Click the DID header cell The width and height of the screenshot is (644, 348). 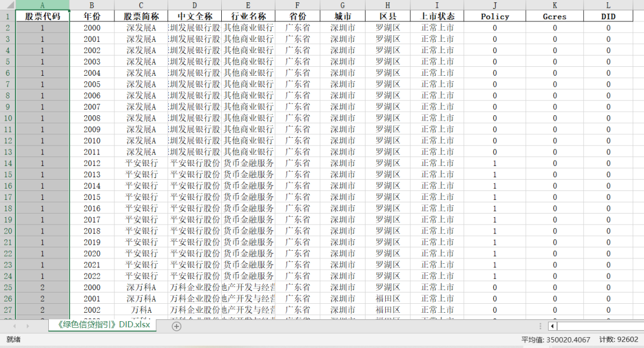click(x=608, y=17)
